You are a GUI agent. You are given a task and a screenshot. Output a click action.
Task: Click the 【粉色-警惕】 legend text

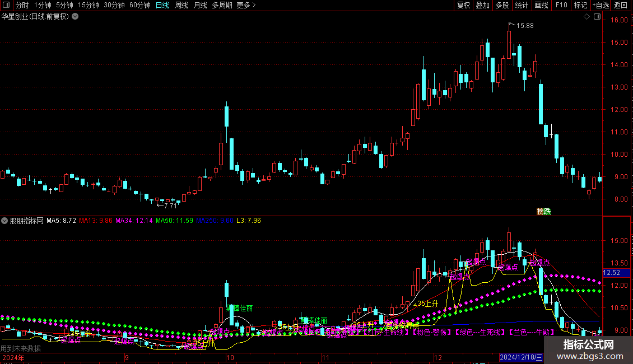[x=431, y=332]
